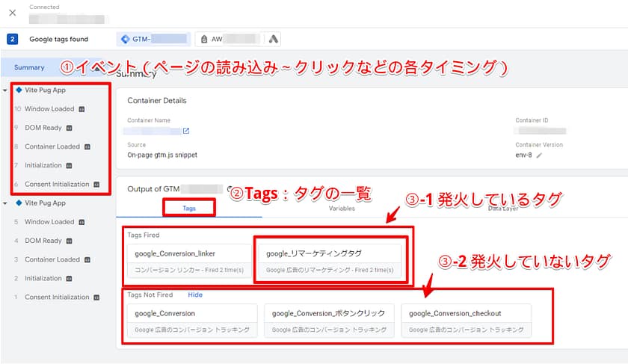Click icon next to event 8 Container Loaded
The width and height of the screenshot is (628, 364).
coord(87,146)
